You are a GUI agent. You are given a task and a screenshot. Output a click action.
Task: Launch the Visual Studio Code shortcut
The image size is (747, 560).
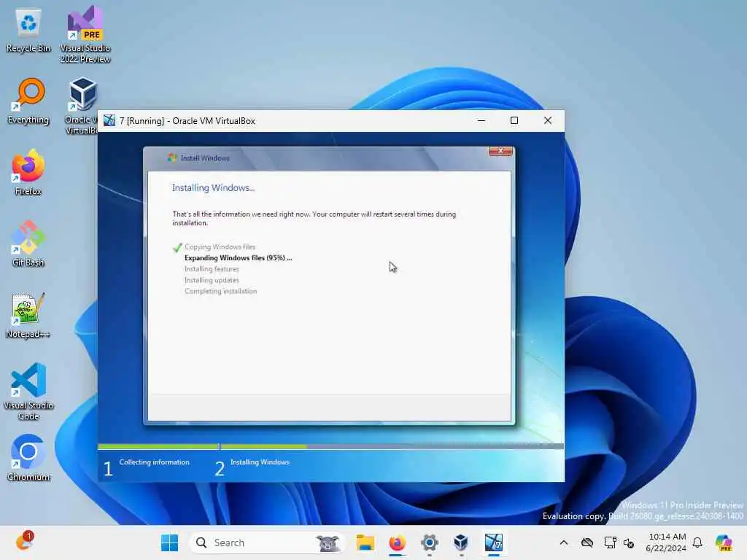pyautogui.click(x=28, y=392)
